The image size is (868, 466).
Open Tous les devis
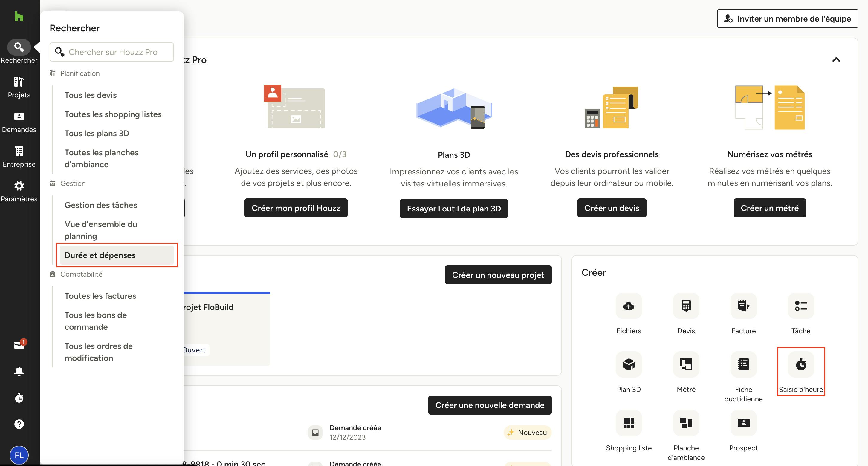tap(90, 95)
